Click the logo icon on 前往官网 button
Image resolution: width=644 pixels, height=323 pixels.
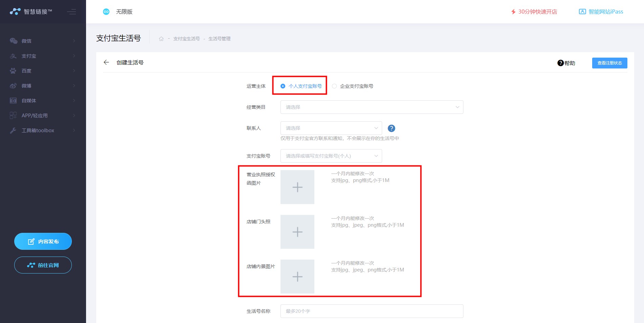pyautogui.click(x=31, y=265)
